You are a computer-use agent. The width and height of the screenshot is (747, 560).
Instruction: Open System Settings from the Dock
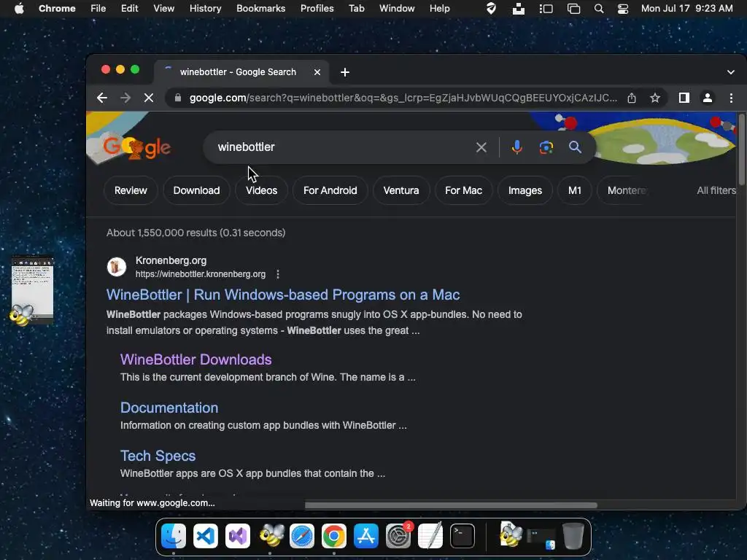pos(398,536)
